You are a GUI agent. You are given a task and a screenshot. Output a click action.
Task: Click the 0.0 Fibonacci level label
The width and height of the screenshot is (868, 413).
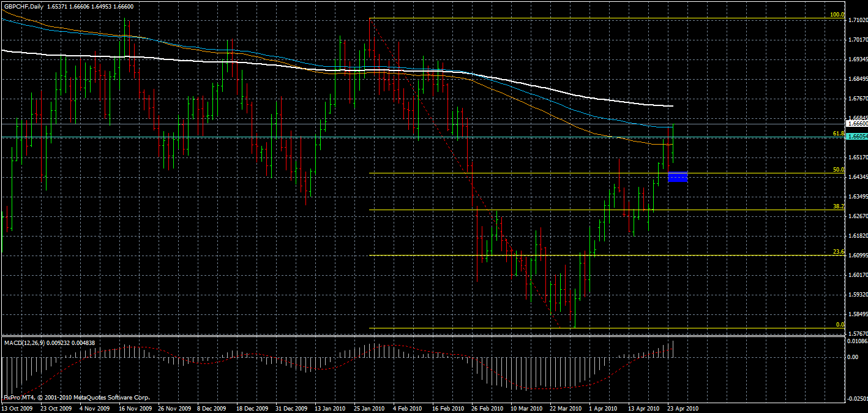pos(840,325)
